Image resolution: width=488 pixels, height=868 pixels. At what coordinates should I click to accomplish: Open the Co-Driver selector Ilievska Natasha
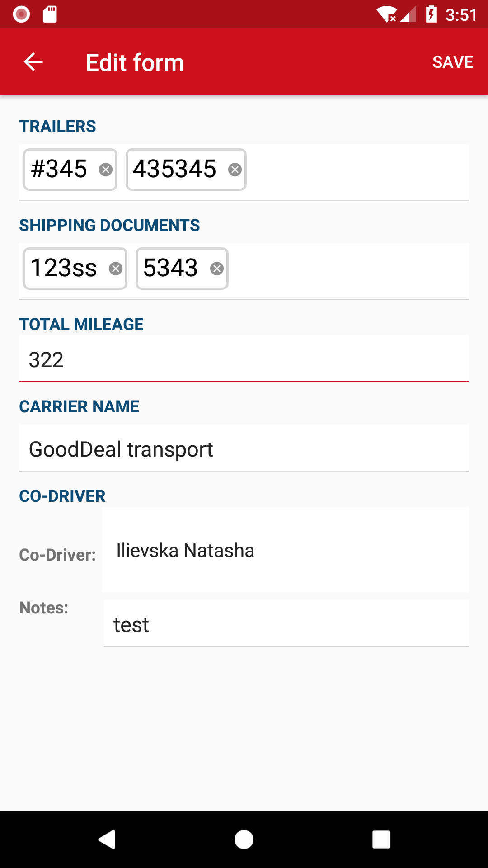pyautogui.click(x=285, y=550)
